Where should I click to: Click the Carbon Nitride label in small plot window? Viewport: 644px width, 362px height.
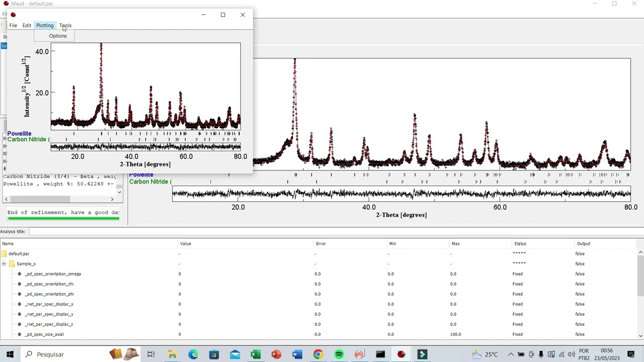pos(29,139)
